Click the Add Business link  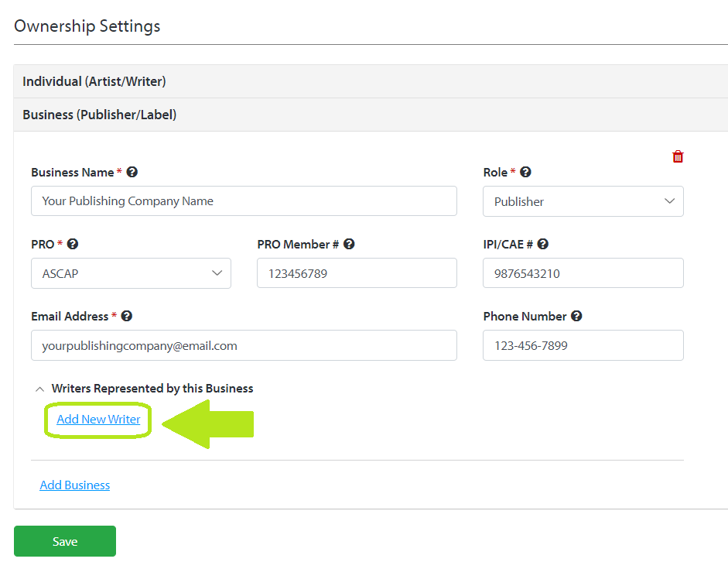(75, 485)
